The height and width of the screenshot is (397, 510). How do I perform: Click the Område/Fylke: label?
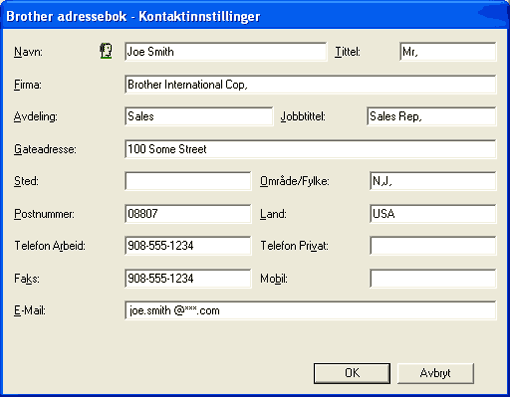[295, 181]
